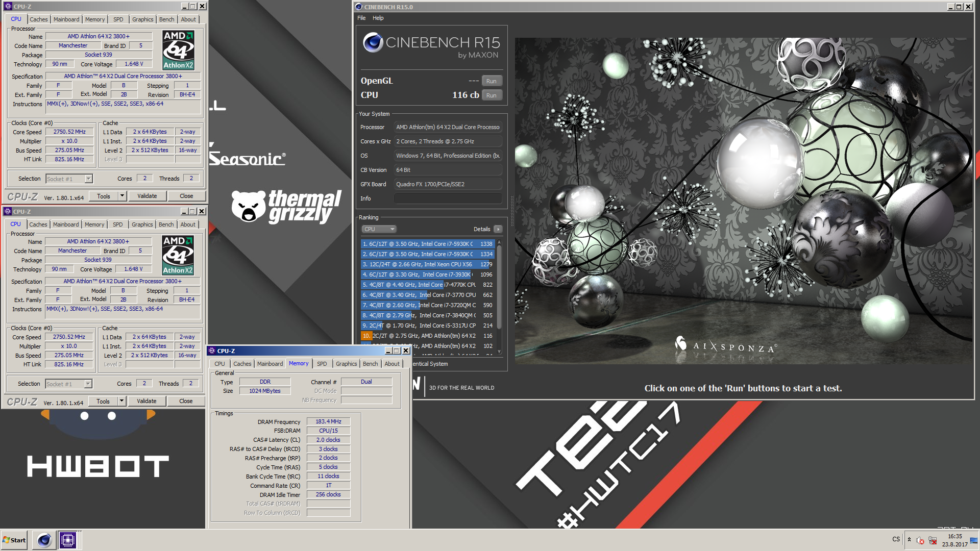Select ranking row 5 i7-4770K 822
Viewport: 980px width, 551px height.
[x=428, y=285]
